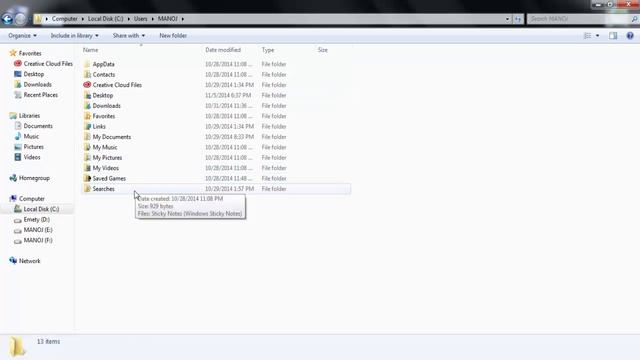Viewport: 640px width, 360px height.
Task: Expand the arrow after MANOJ in address bar
Action: (182, 19)
